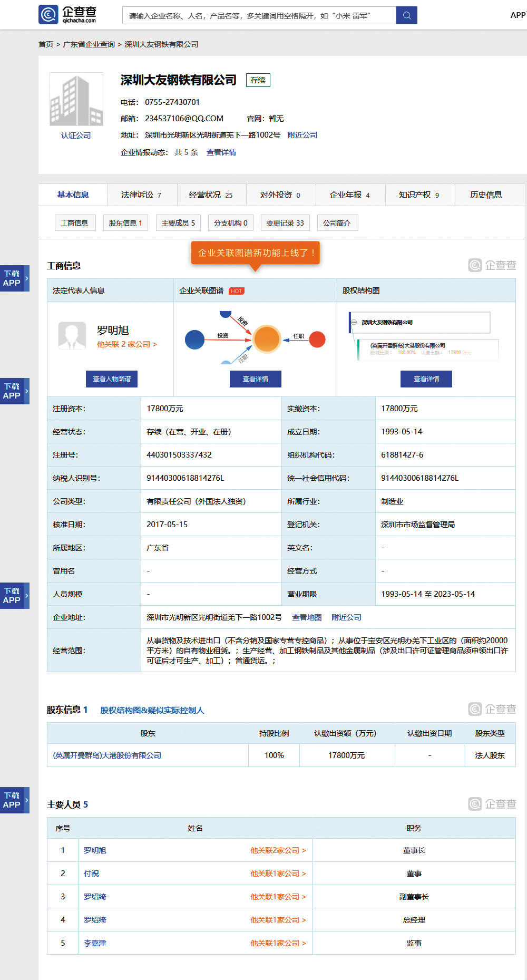Viewport: 527px width, 980px height.
Task: Click the 下载APP badge beside 人员规模 row
Action: [14, 596]
